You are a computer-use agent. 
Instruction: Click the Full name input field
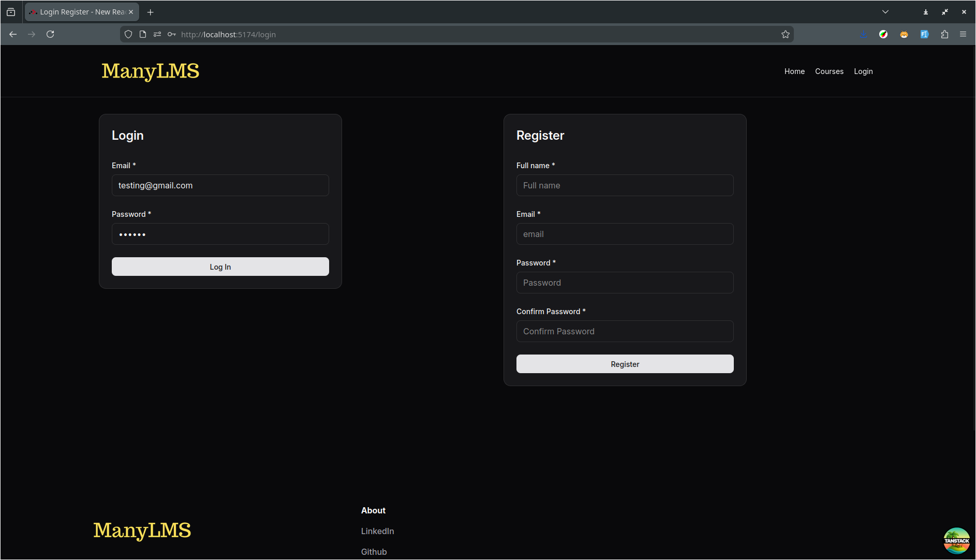pos(625,185)
